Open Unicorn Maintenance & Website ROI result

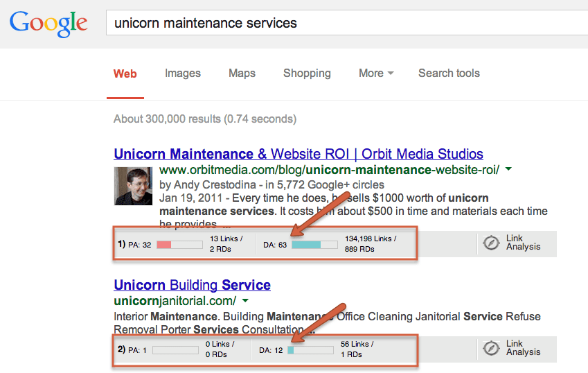click(x=299, y=154)
